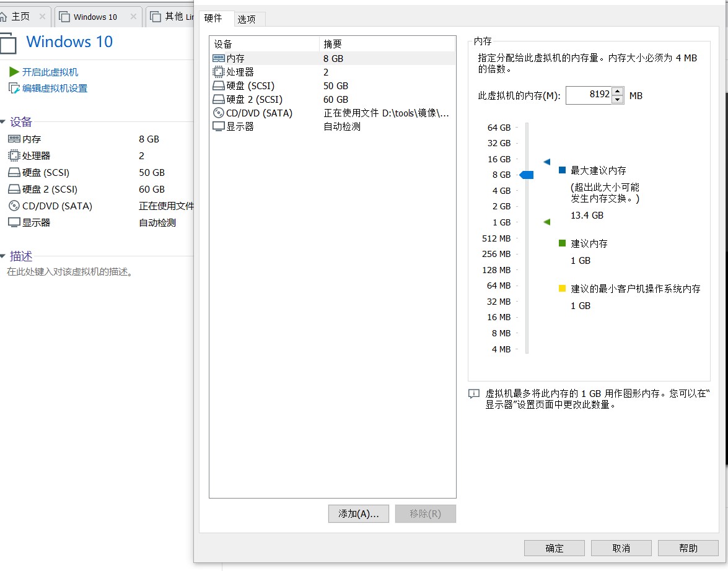Click the memory icon in dialog device list
Image resolution: width=728 pixels, height=571 pixels.
click(218, 58)
